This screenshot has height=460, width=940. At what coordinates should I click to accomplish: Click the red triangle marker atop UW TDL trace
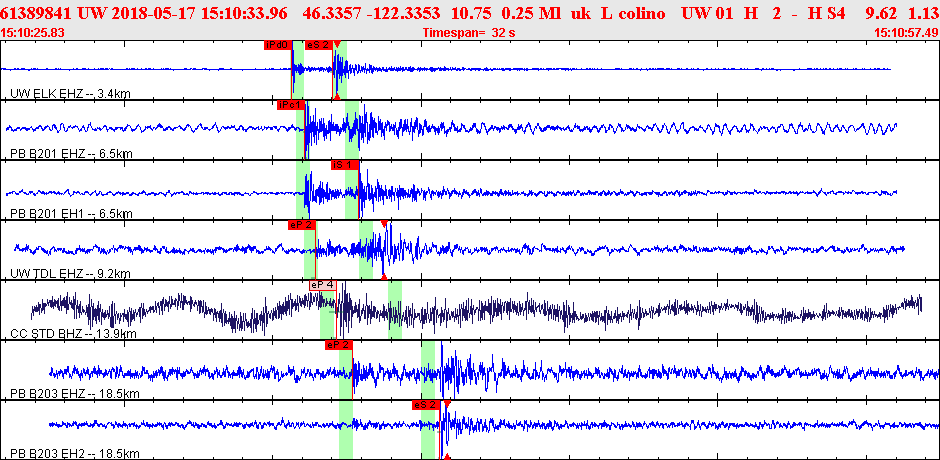tap(384, 225)
